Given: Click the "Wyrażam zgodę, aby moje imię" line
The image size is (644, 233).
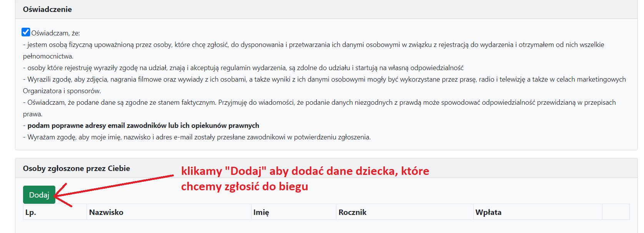Looking at the screenshot, I should [199, 137].
